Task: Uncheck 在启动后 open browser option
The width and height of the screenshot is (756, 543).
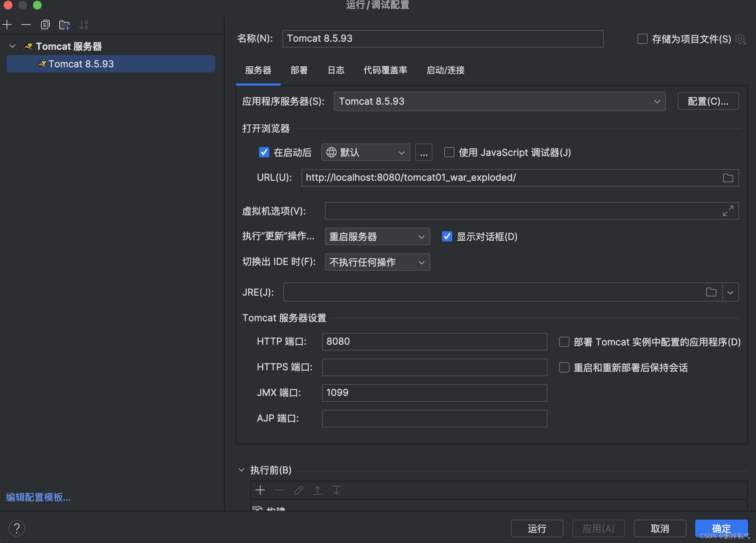Action: [264, 152]
